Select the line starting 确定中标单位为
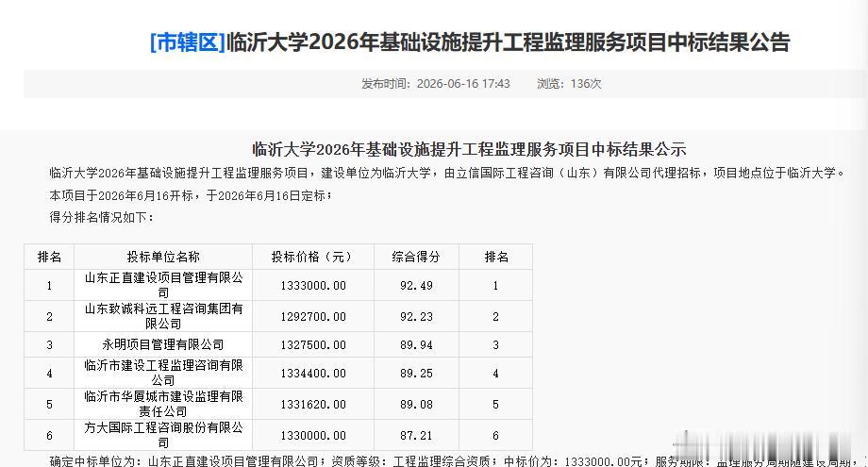The width and height of the screenshot is (868, 467). tap(459, 461)
